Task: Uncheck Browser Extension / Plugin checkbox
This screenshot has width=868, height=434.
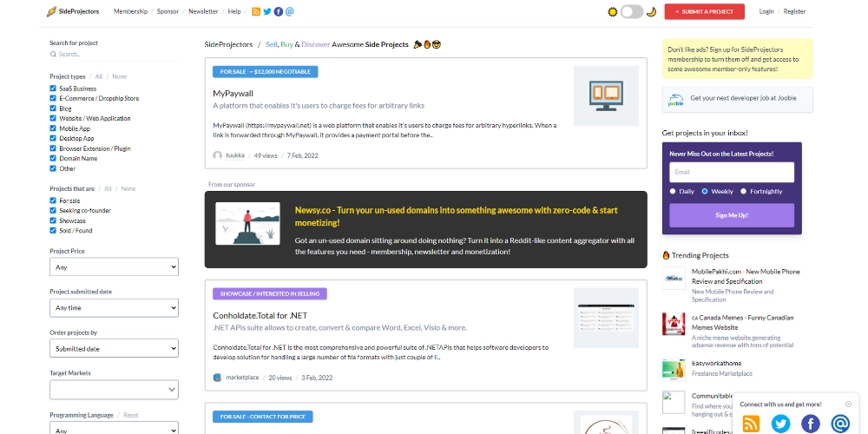Action: click(53, 148)
